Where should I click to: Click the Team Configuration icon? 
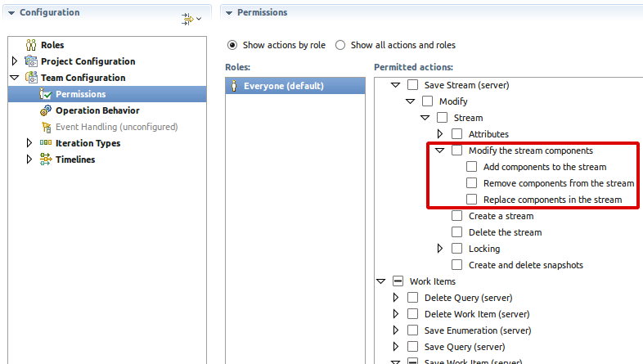[31, 78]
